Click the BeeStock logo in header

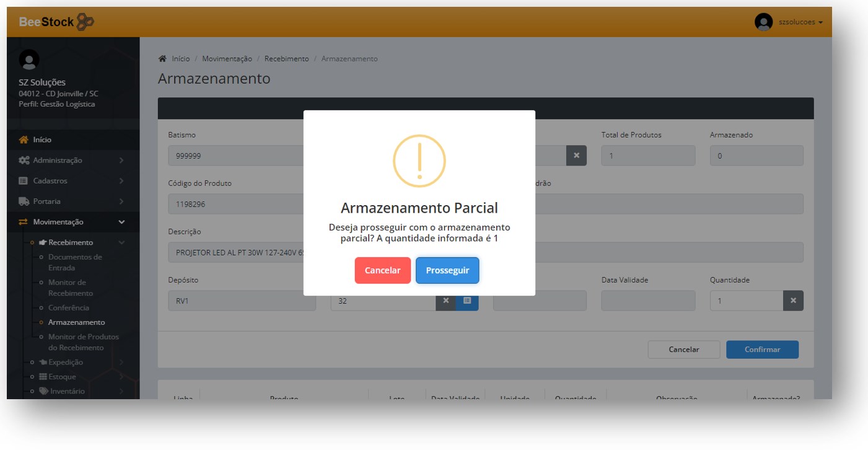pyautogui.click(x=56, y=22)
